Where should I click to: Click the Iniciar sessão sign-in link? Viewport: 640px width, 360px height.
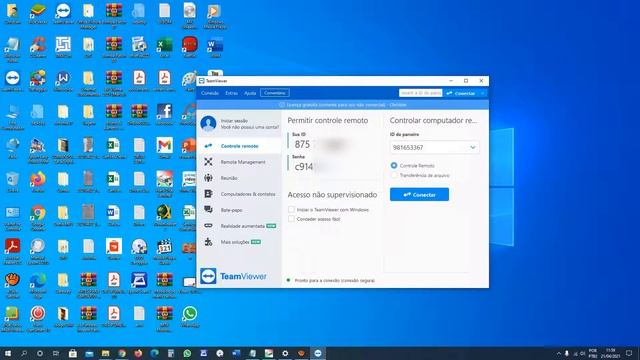point(234,121)
